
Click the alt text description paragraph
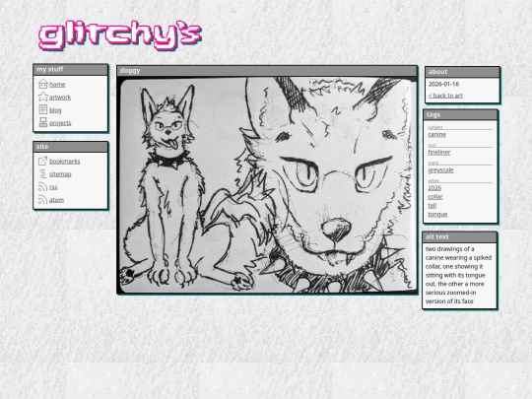458,275
